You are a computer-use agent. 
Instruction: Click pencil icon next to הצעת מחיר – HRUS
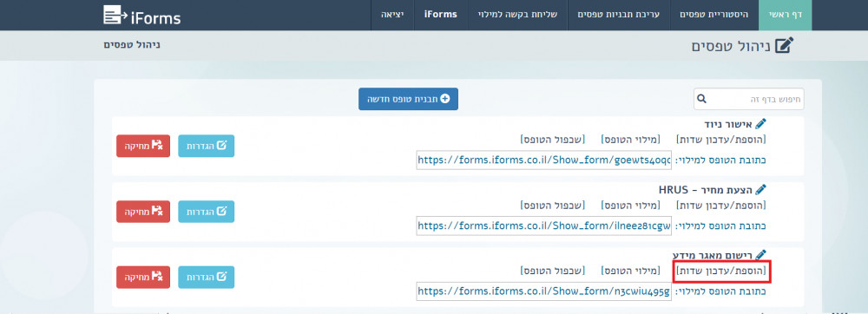click(760, 190)
